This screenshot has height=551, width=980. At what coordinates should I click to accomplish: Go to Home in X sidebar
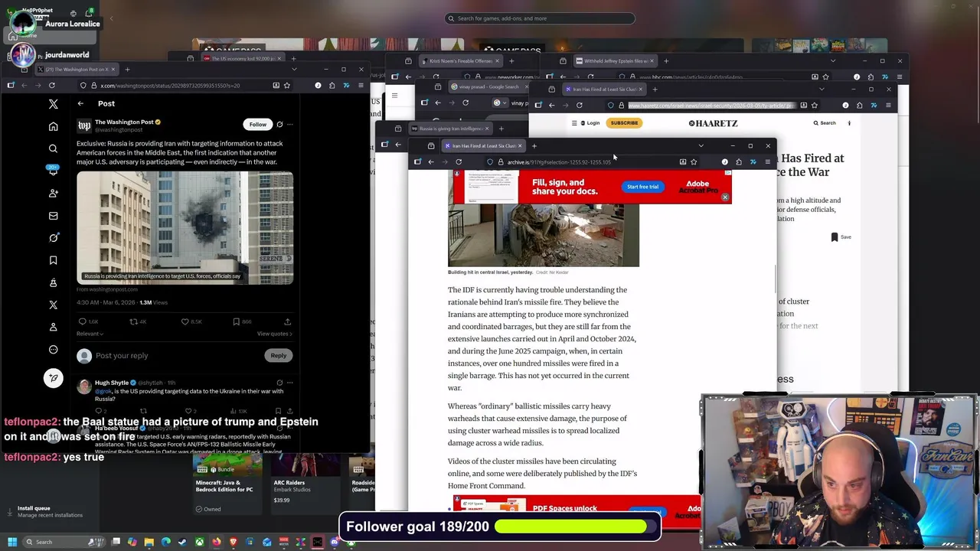(53, 126)
